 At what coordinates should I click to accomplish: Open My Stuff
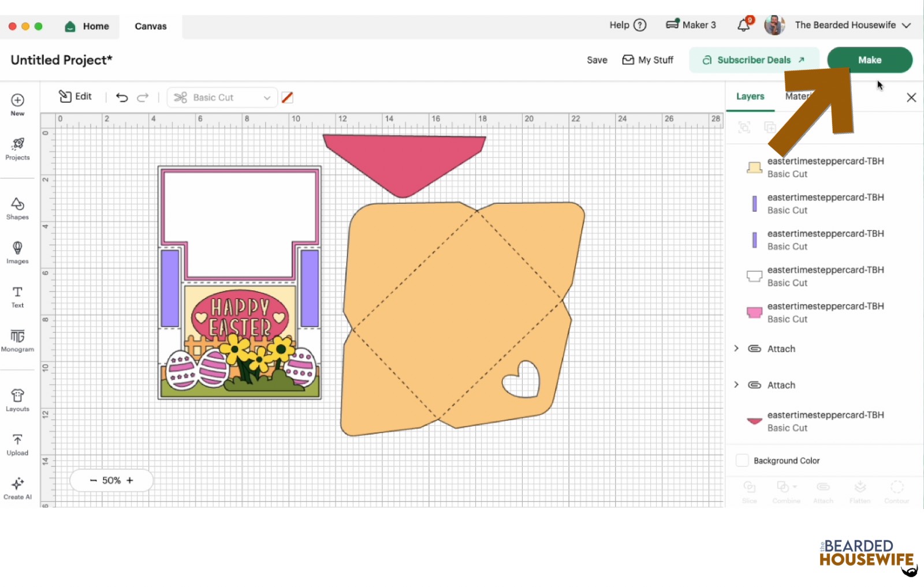point(647,60)
